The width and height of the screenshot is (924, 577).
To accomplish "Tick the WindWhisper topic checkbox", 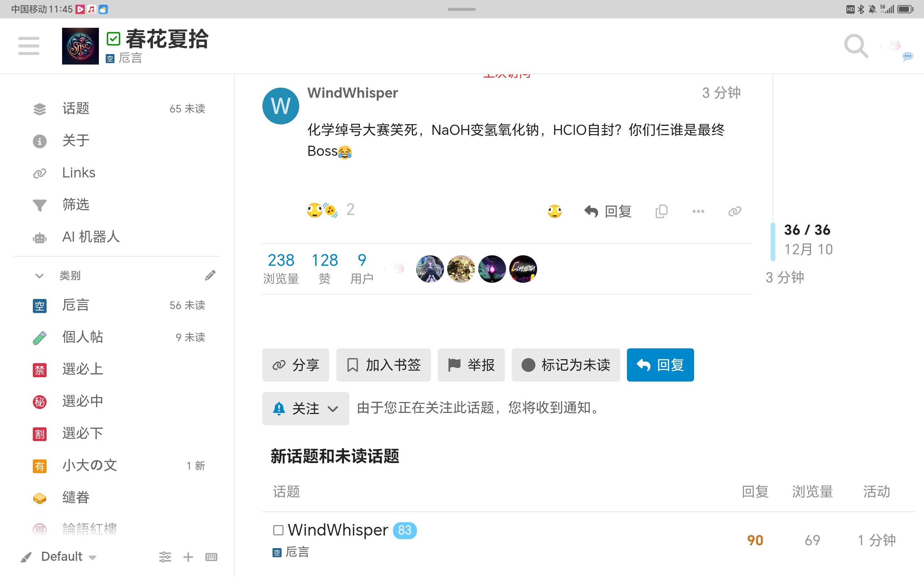I will coord(278,530).
